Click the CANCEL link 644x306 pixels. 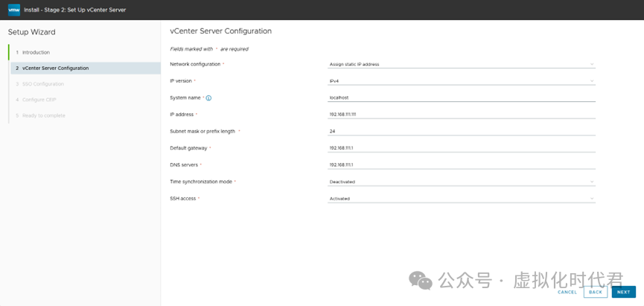coord(567,292)
